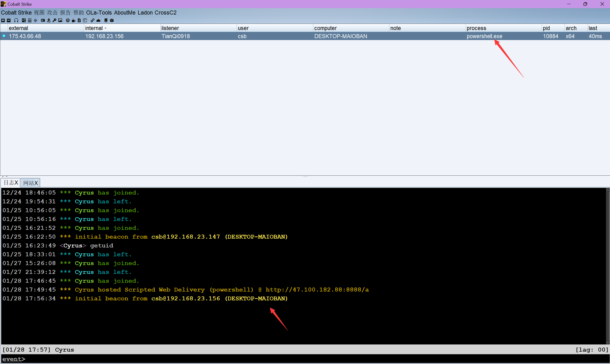Click the document Office macro icon

79,20
